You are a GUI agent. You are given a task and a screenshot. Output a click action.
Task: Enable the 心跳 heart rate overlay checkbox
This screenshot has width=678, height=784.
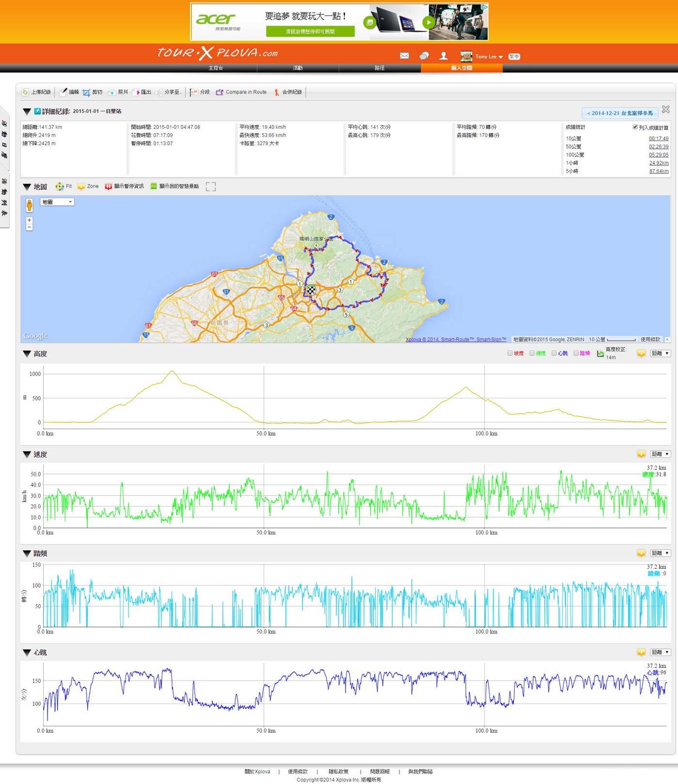(554, 353)
